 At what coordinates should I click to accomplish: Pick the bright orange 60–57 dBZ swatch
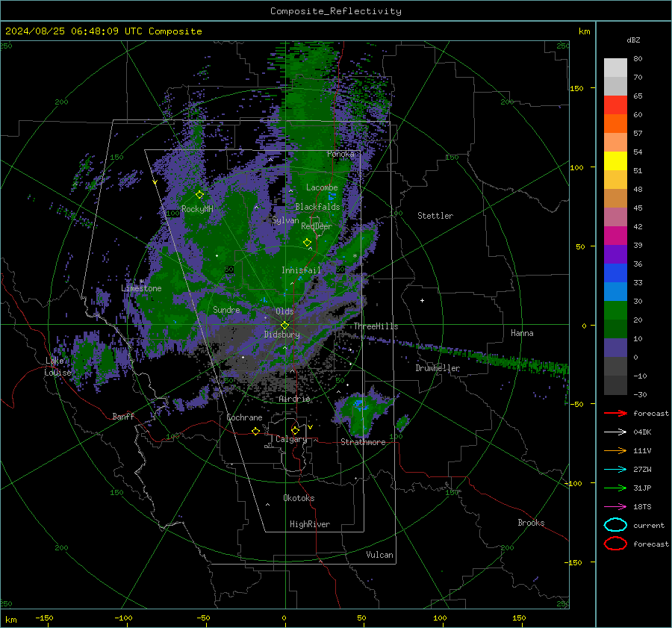[615, 124]
